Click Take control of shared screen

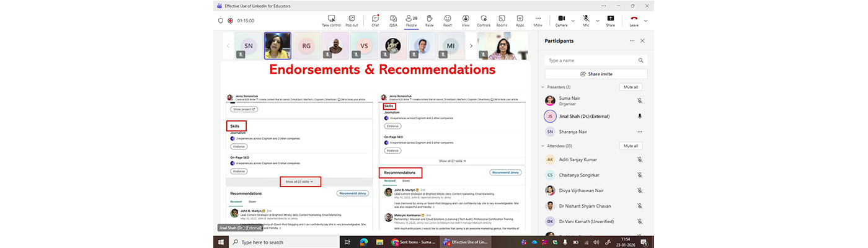pyautogui.click(x=331, y=20)
